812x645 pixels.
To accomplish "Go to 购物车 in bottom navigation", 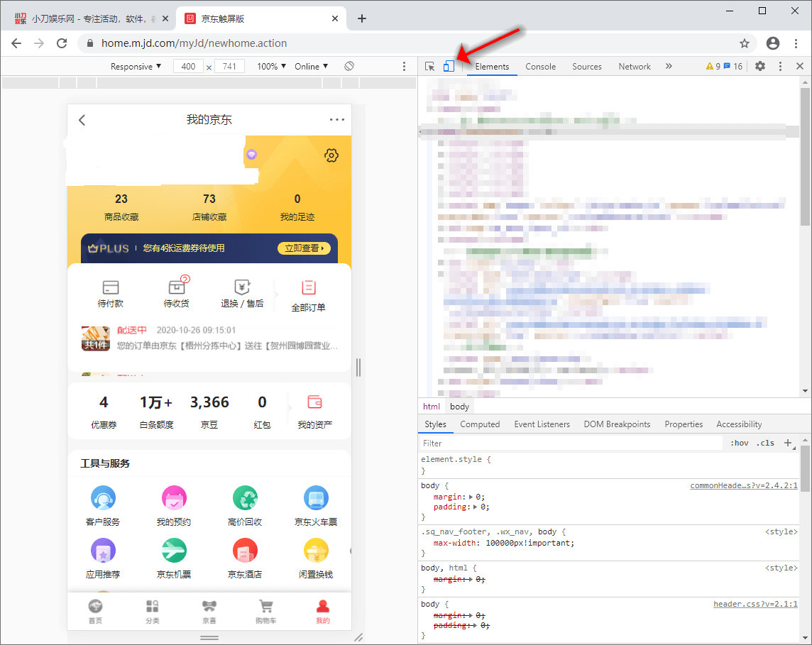I will 265,612.
